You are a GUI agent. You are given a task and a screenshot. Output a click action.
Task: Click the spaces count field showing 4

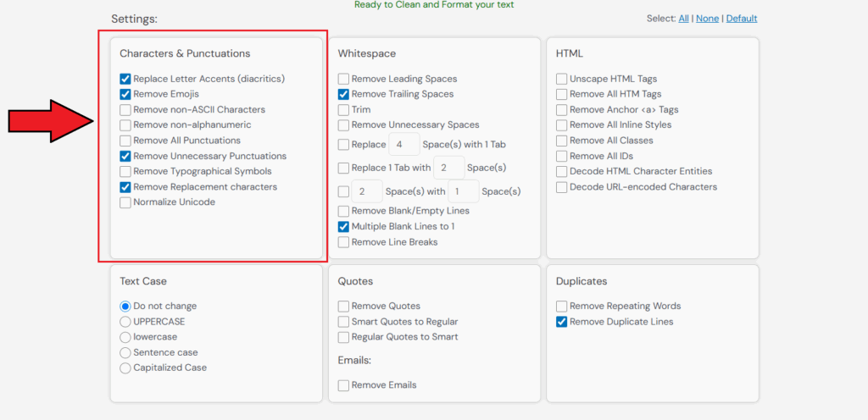[x=403, y=145]
